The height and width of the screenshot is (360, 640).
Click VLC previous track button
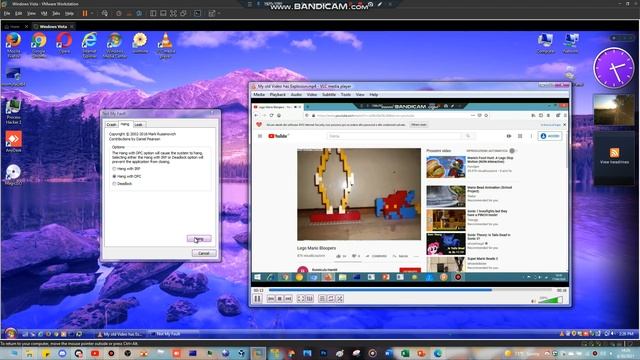point(271,299)
